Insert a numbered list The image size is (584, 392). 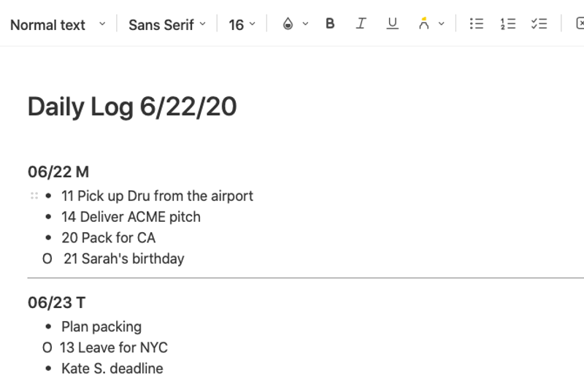coord(508,24)
